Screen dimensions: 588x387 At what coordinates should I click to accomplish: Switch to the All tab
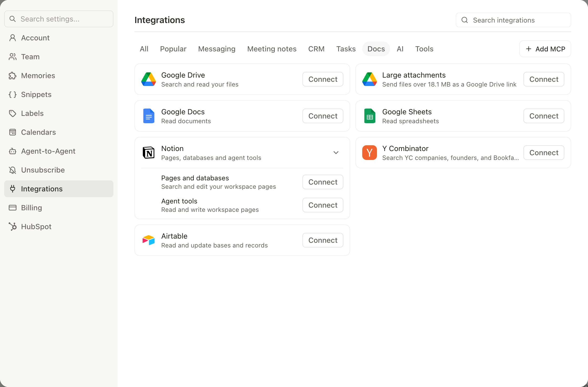click(x=144, y=49)
